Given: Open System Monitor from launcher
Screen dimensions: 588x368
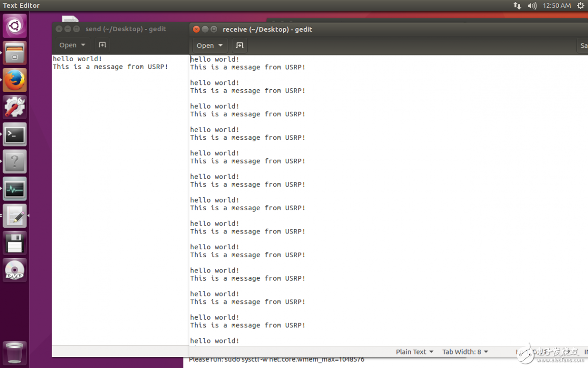Looking at the screenshot, I should pos(14,189).
